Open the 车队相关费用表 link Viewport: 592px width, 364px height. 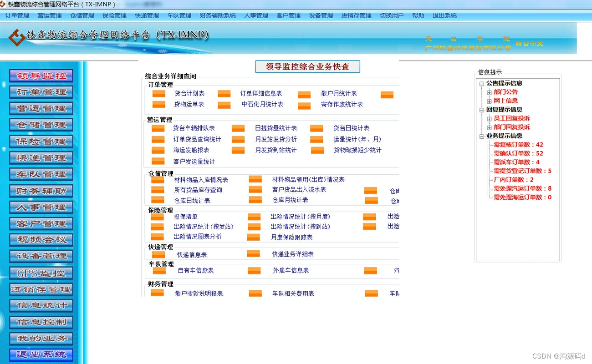pos(293,293)
